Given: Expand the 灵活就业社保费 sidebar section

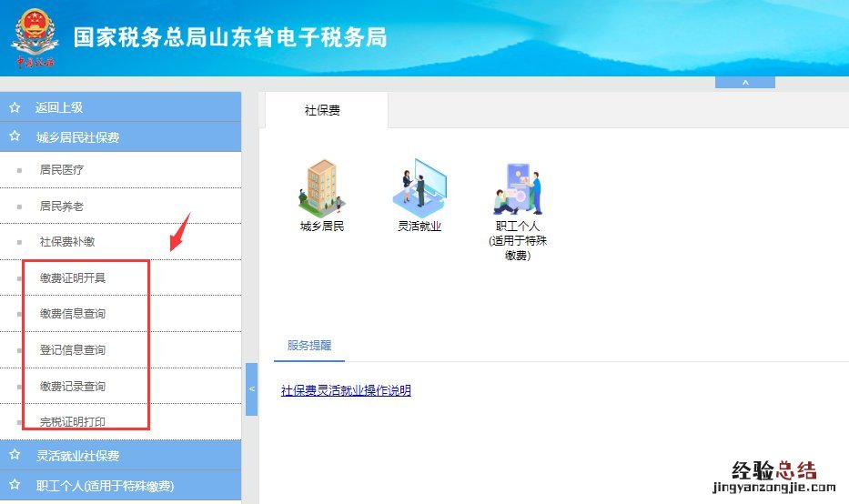Looking at the screenshot, I should (77, 455).
